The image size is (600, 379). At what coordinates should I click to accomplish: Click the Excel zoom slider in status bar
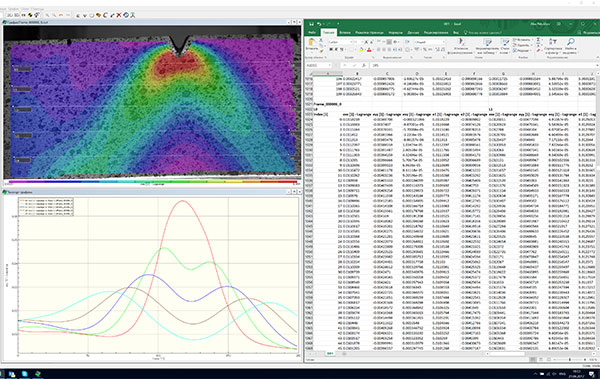point(570,360)
